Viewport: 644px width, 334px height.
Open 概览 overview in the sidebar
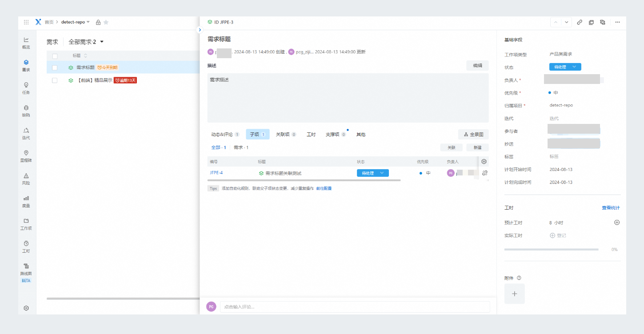(x=26, y=43)
